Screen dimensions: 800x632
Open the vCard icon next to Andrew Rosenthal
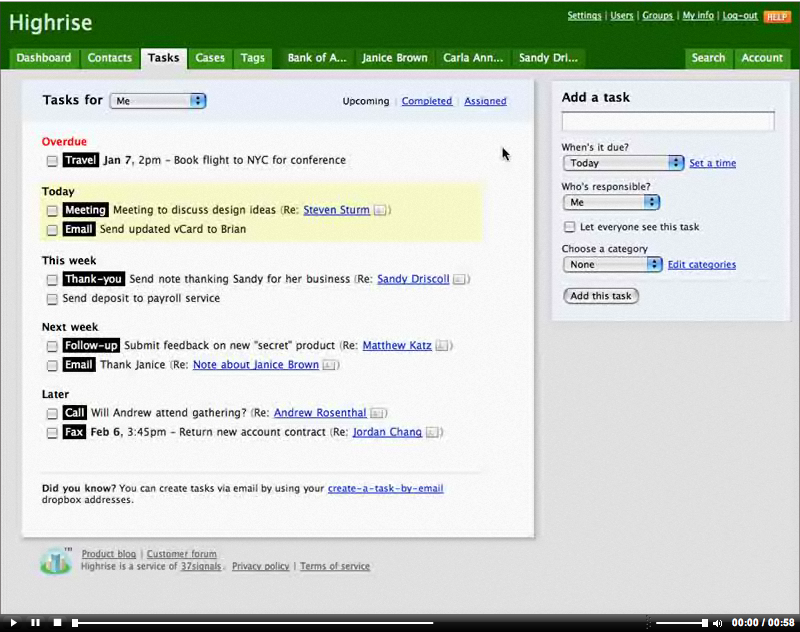(377, 413)
